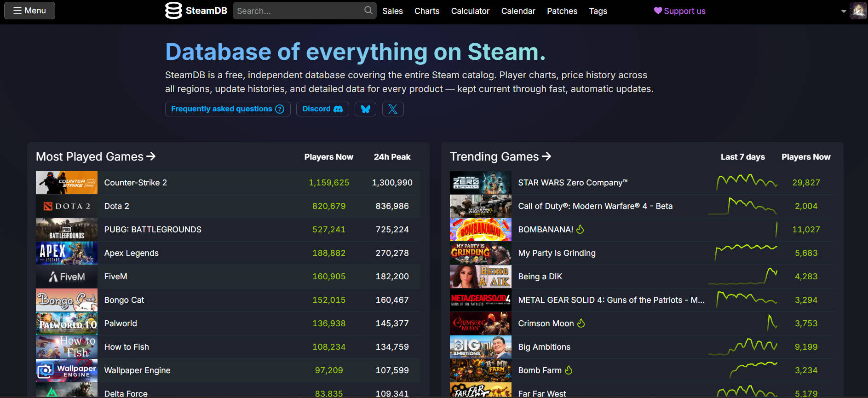Open the Apex Legends title link
The height and width of the screenshot is (398, 868).
coord(131,253)
